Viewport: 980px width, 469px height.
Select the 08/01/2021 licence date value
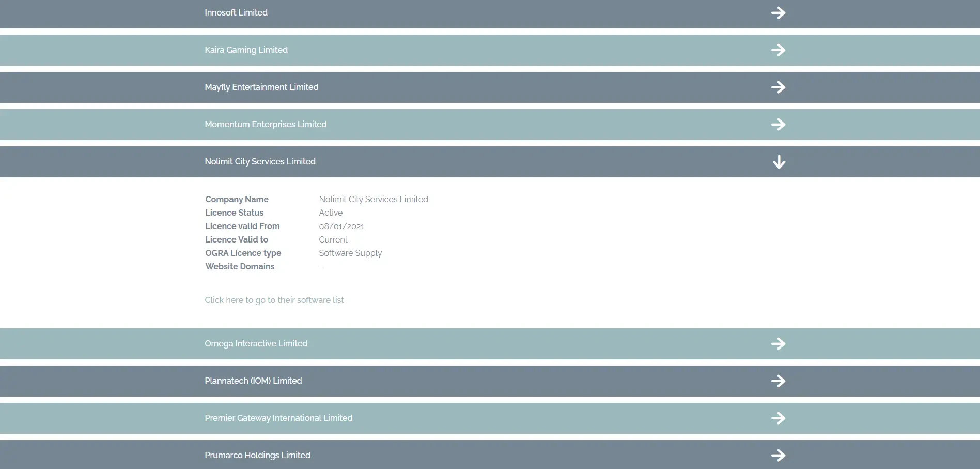(x=341, y=226)
